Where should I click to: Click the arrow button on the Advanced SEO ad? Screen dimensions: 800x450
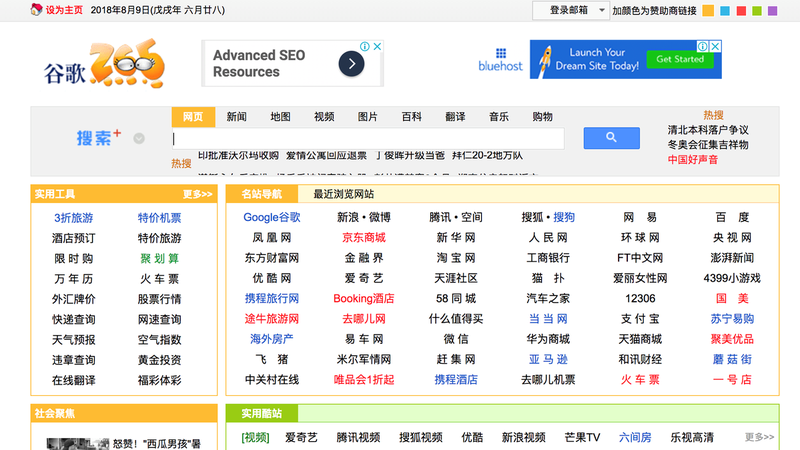(351, 64)
